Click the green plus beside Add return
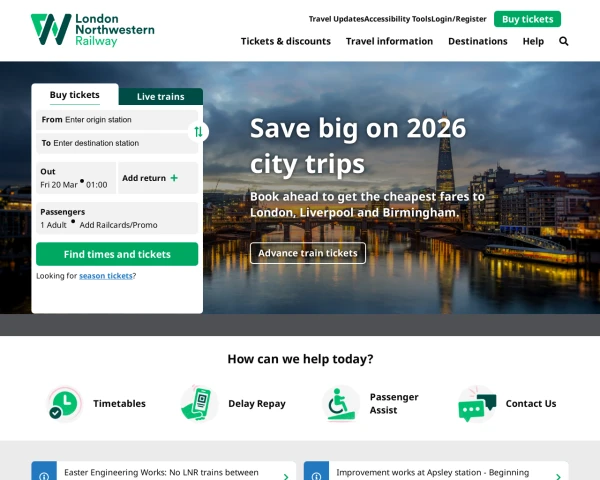This screenshot has height=480, width=600. tap(174, 178)
